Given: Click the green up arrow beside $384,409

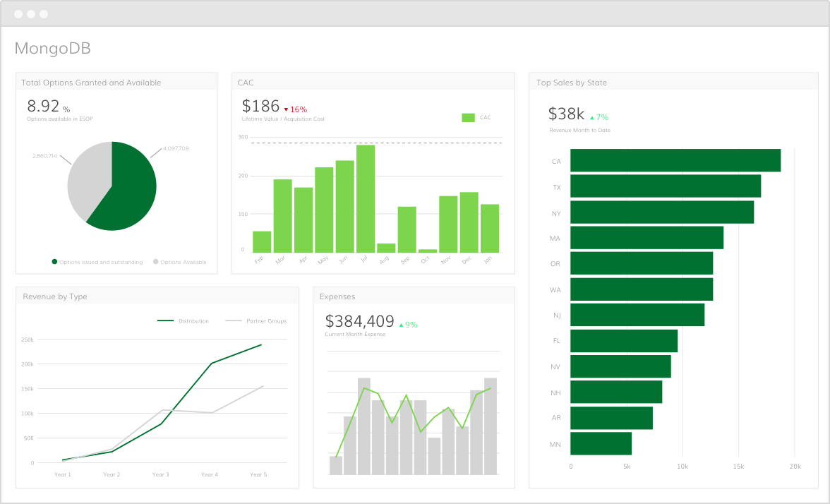Looking at the screenshot, I should (x=402, y=325).
